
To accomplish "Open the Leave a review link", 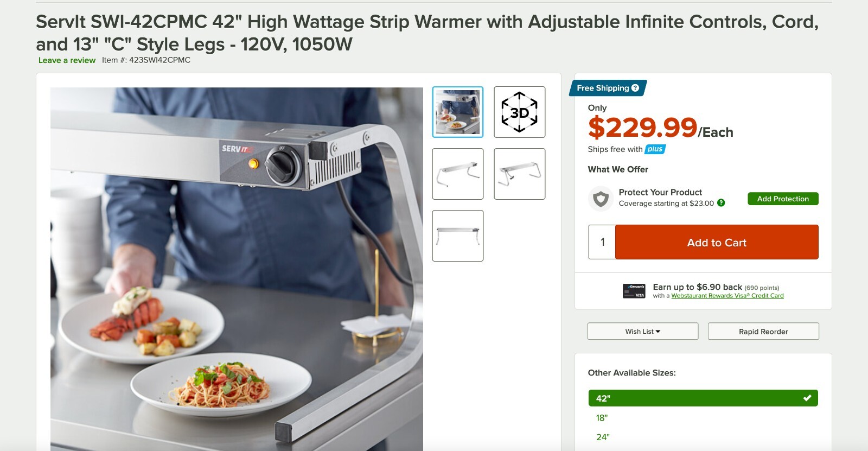I will [x=67, y=60].
